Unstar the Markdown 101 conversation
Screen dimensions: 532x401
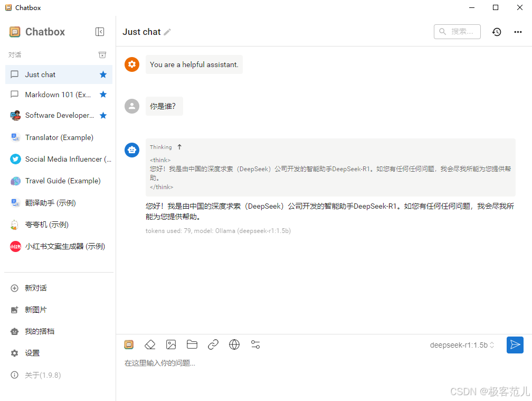point(103,95)
